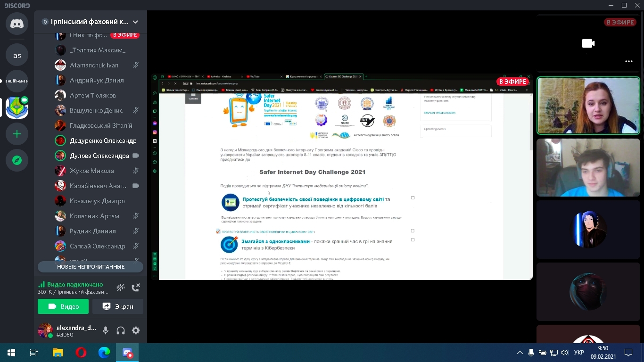The width and height of the screenshot is (644, 362).
Task: Toggle the headphones deafen button
Action: 121,330
